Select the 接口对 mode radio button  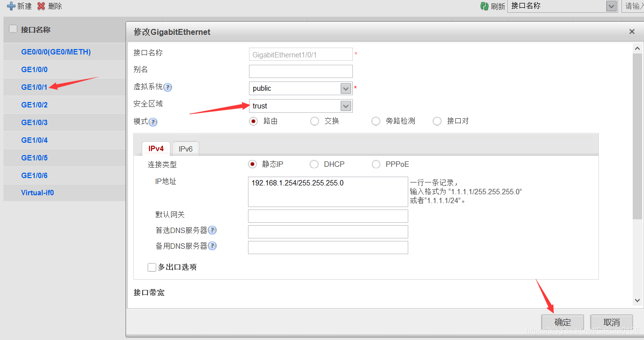(437, 121)
